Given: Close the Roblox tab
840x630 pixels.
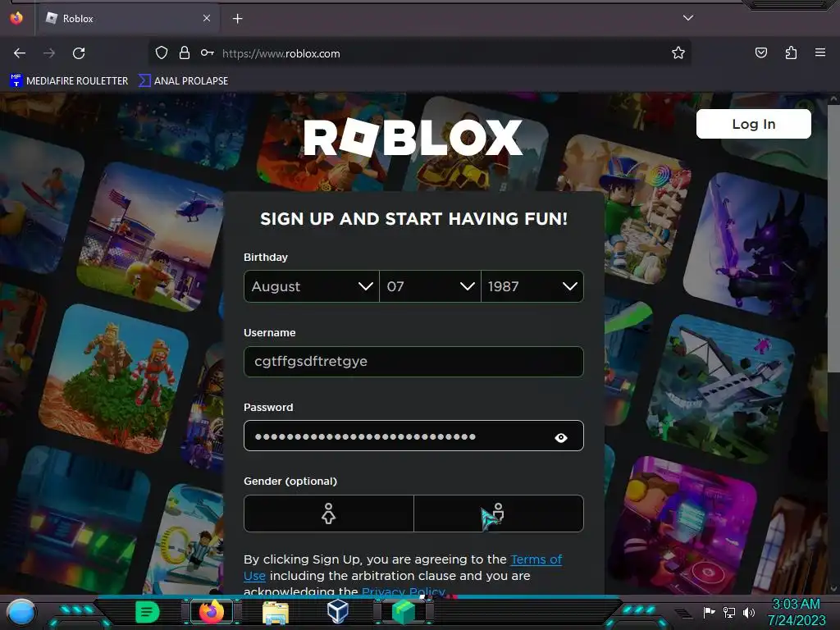Looking at the screenshot, I should coord(207,18).
